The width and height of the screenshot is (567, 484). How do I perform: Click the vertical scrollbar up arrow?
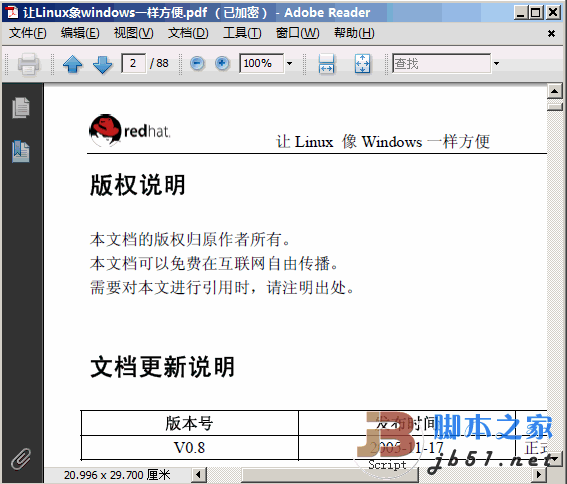[x=554, y=90]
